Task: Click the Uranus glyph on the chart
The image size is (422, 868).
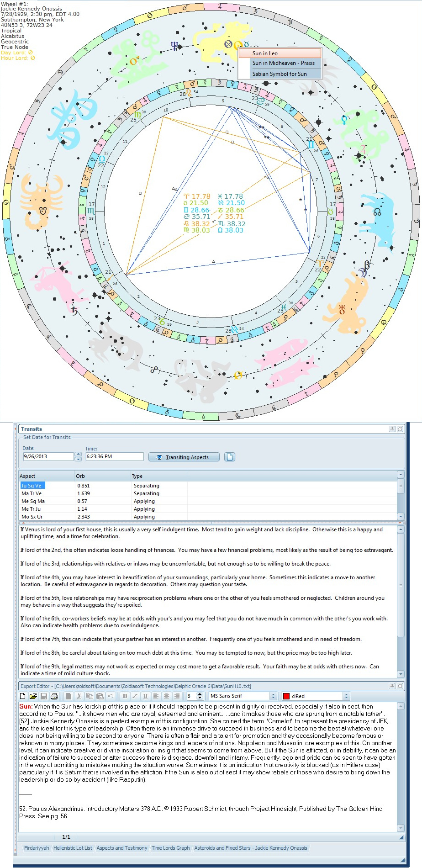Action: point(341,309)
